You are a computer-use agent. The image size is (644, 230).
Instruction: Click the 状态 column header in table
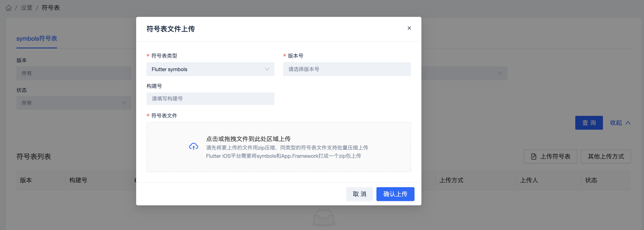(x=591, y=180)
